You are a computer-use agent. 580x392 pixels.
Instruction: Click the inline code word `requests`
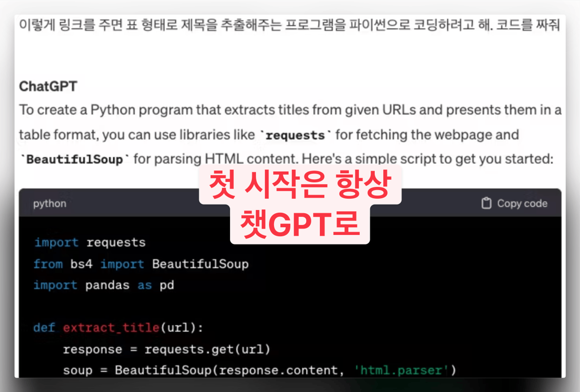point(295,135)
